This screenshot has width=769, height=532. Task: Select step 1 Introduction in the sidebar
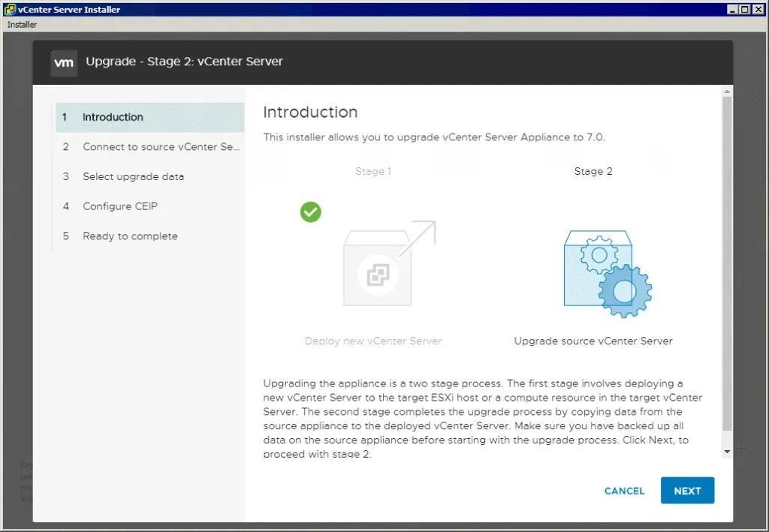tap(113, 117)
